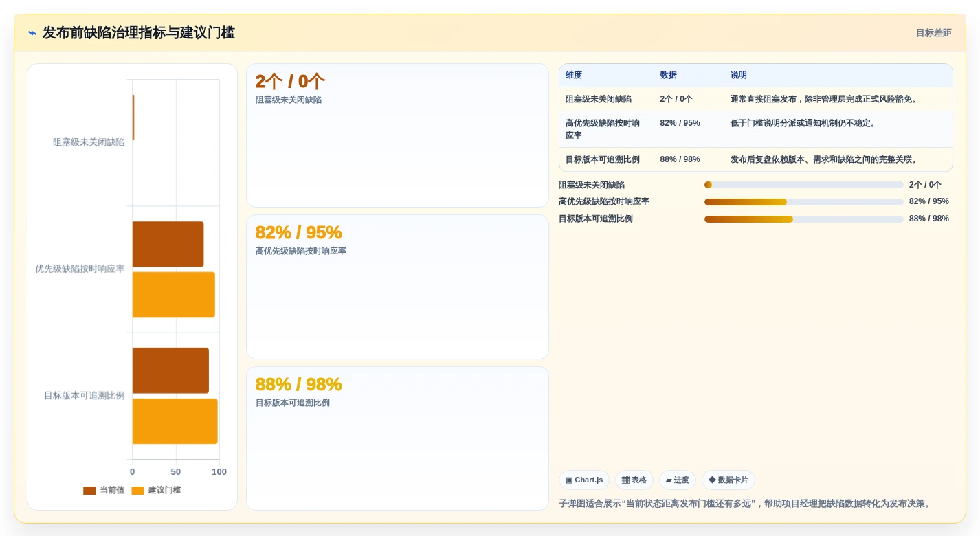This screenshot has height=536, width=980.
Task: Click the footer note starting 子弹图适合展示
Action: coord(746,504)
